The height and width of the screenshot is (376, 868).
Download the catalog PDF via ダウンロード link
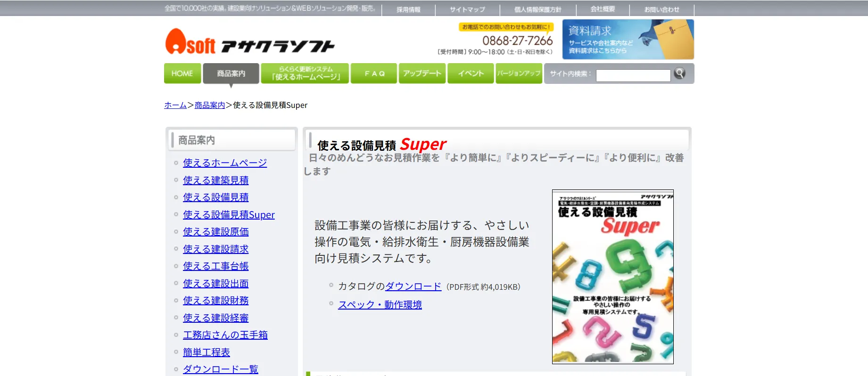click(413, 286)
